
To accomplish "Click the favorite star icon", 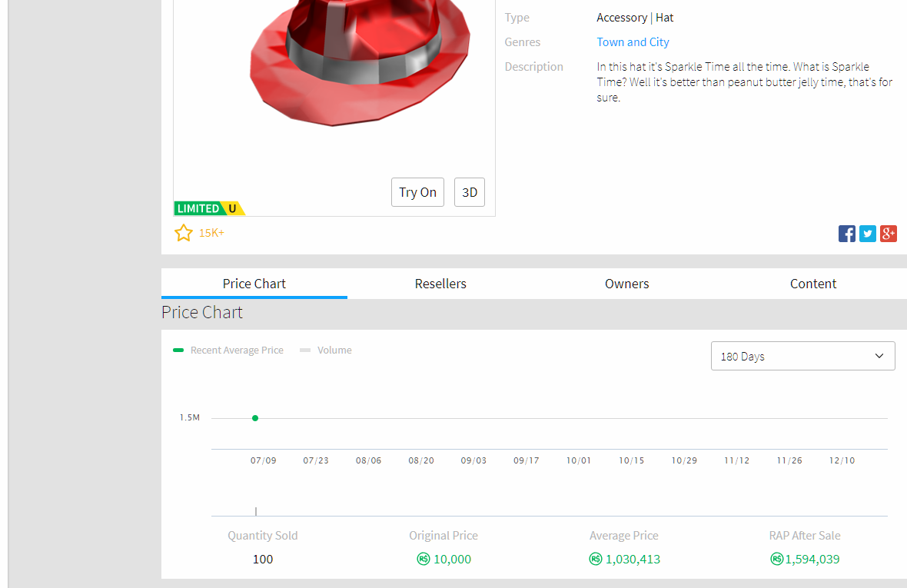I will click(x=184, y=233).
